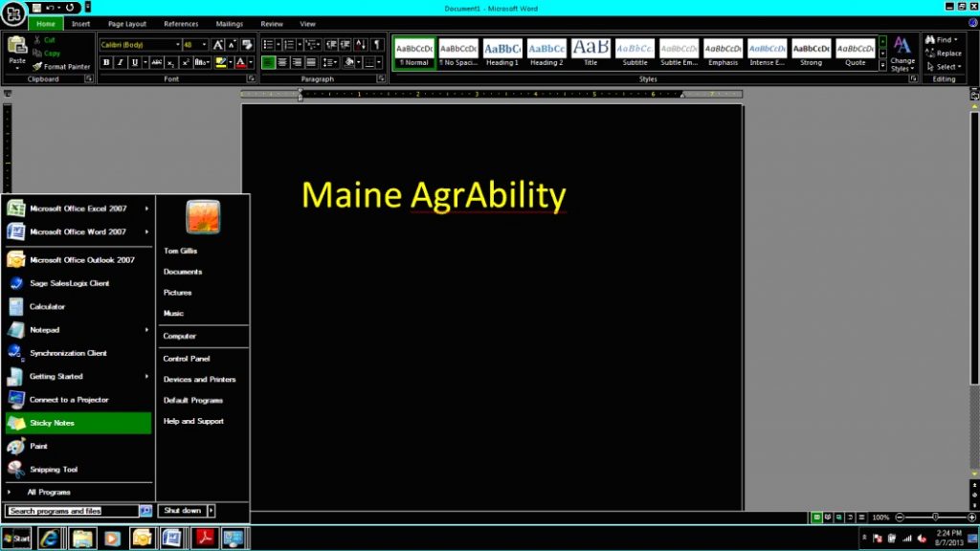Open Control Panel from Start menu

[x=187, y=359]
